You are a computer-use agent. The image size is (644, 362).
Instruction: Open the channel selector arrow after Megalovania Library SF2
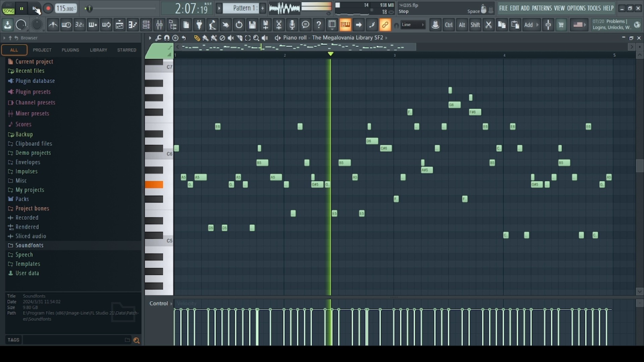(386, 38)
